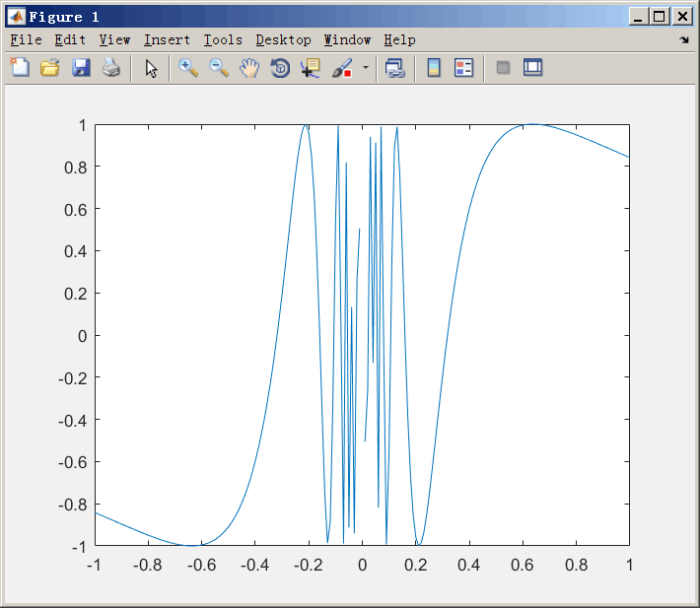700x608 pixels.
Task: Insert a legend using the Legend icon
Action: [x=463, y=68]
